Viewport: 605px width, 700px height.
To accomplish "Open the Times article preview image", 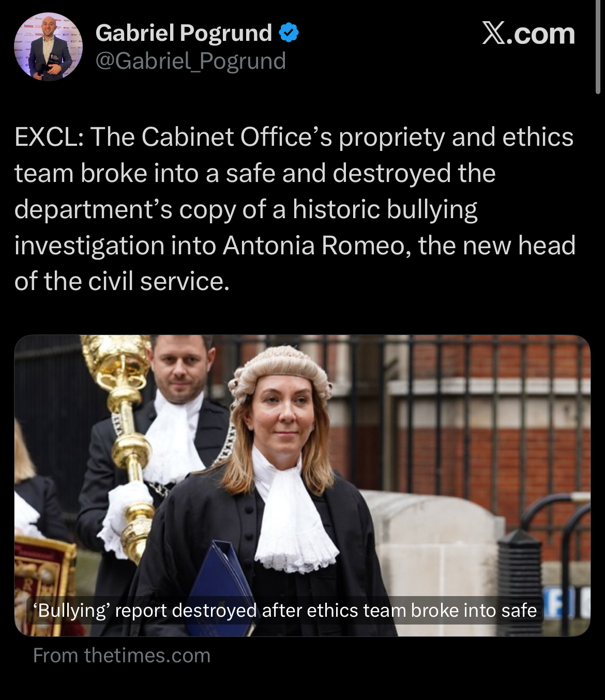I will point(303,485).
